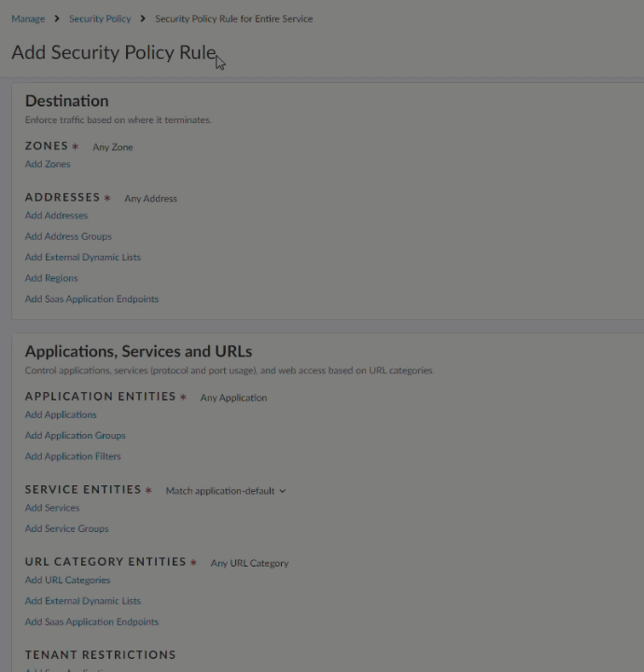The image size is (644, 672).
Task: Select Add Regions link
Action: pyautogui.click(x=51, y=278)
